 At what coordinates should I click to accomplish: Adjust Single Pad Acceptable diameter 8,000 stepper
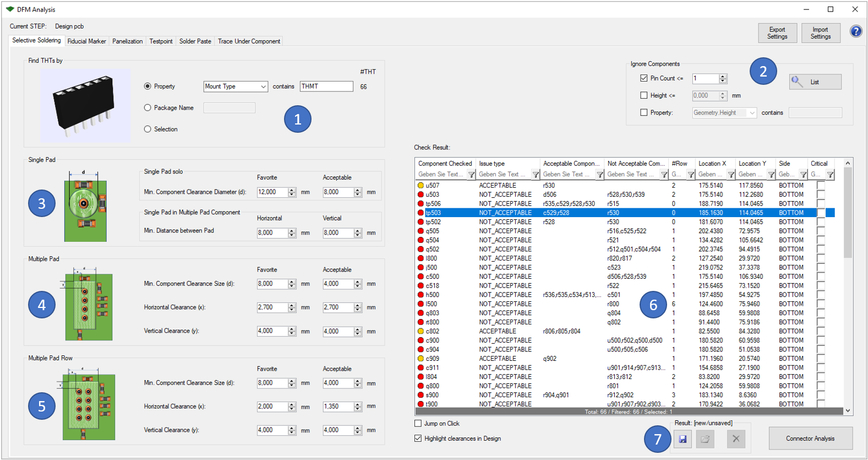click(x=358, y=192)
